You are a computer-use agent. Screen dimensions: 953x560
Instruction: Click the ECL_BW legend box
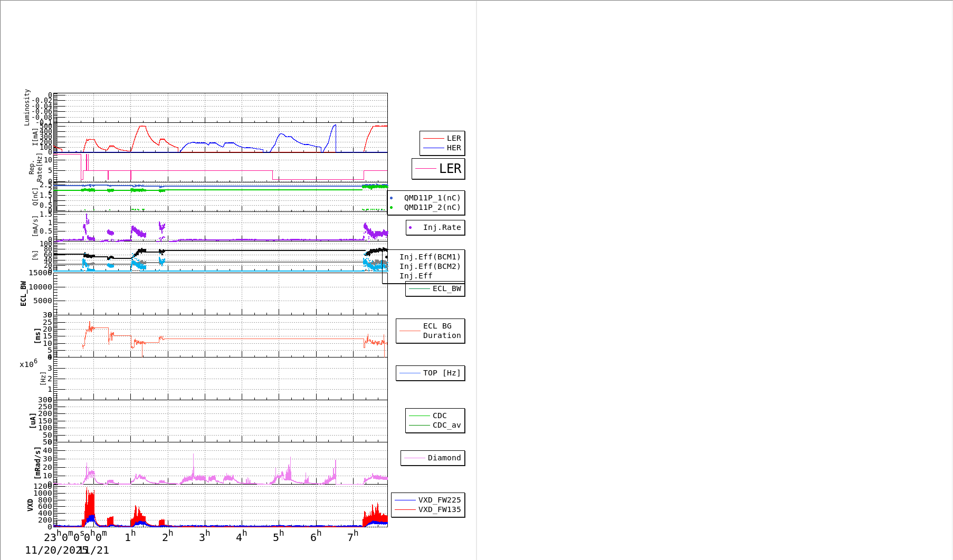[x=435, y=289]
